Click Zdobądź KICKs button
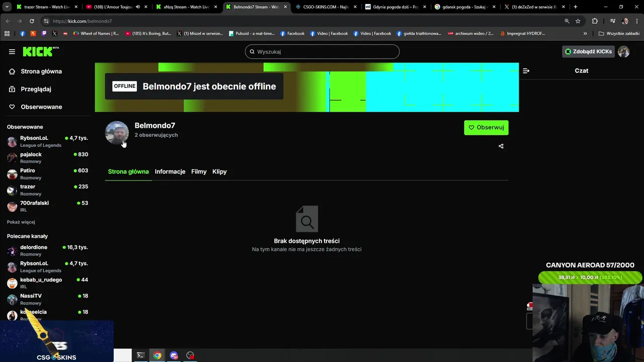Screen dimensions: 644x362 [588, 51]
